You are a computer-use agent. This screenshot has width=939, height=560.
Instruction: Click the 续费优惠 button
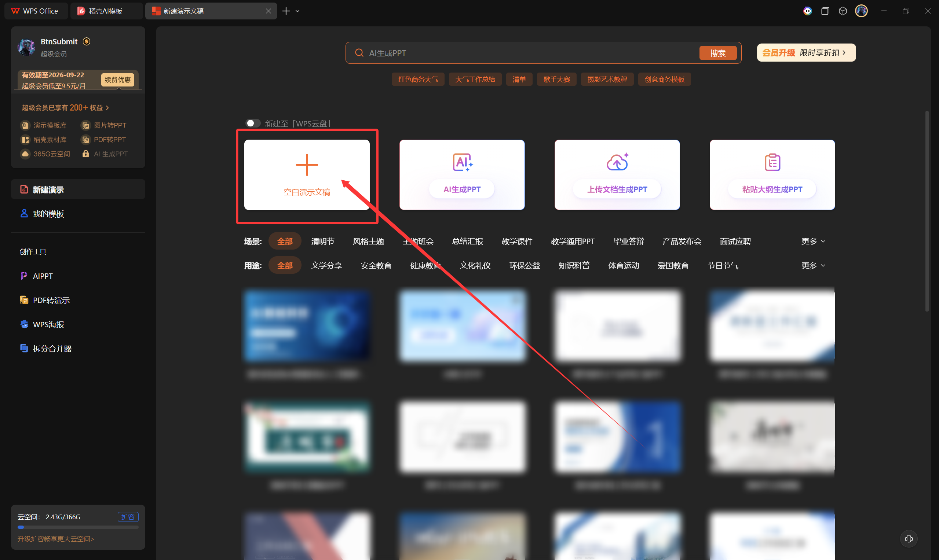tap(117, 80)
